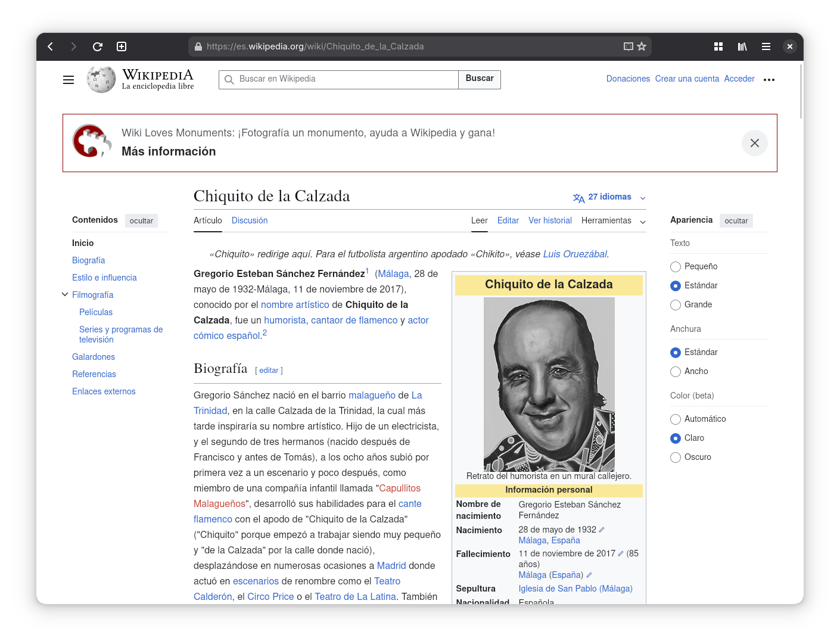Switch to the Artículo tab

(x=208, y=220)
